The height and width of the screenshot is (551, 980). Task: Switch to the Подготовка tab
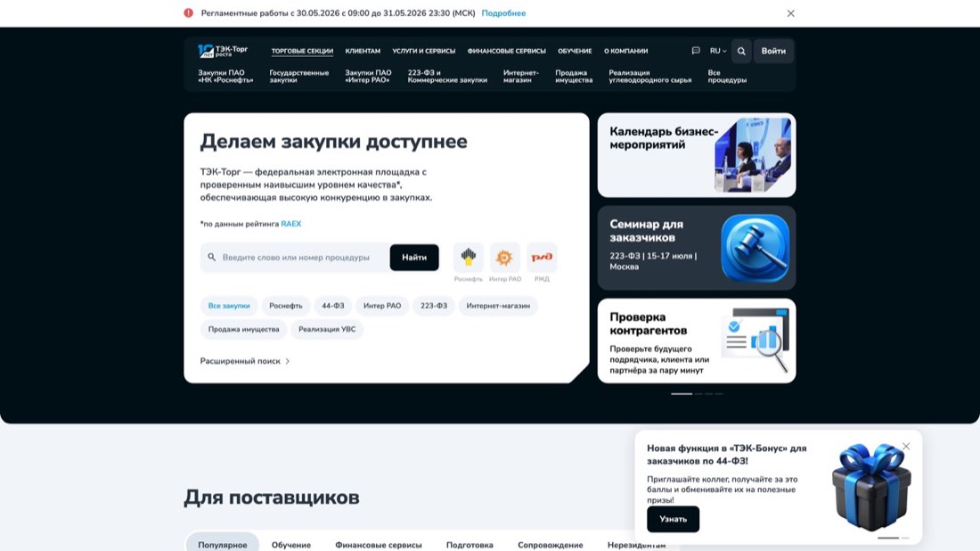(x=470, y=545)
